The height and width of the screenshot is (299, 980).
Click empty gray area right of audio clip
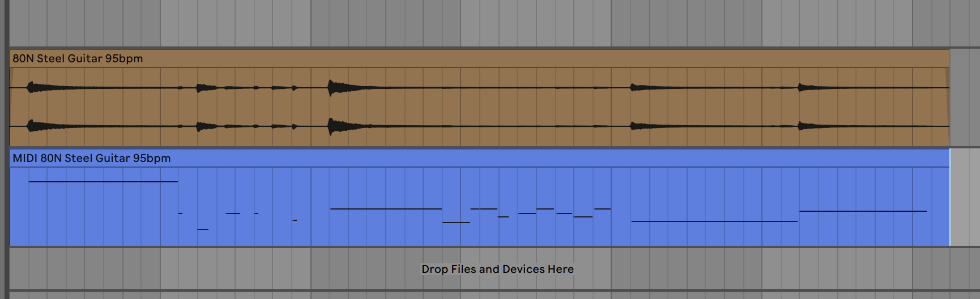click(964, 97)
